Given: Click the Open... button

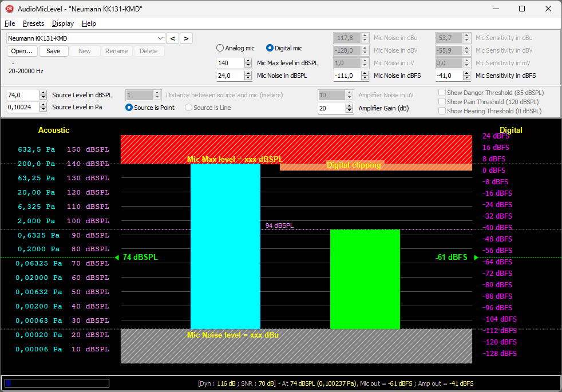Looking at the screenshot, I should pyautogui.click(x=22, y=51).
